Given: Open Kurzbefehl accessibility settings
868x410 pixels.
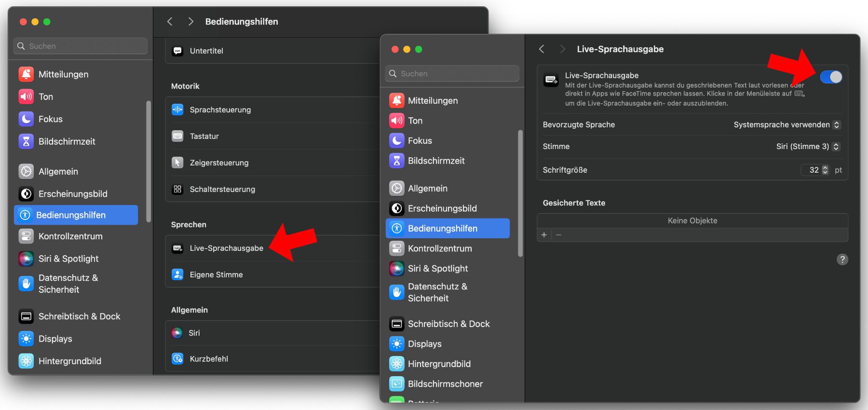Looking at the screenshot, I should pyautogui.click(x=209, y=359).
